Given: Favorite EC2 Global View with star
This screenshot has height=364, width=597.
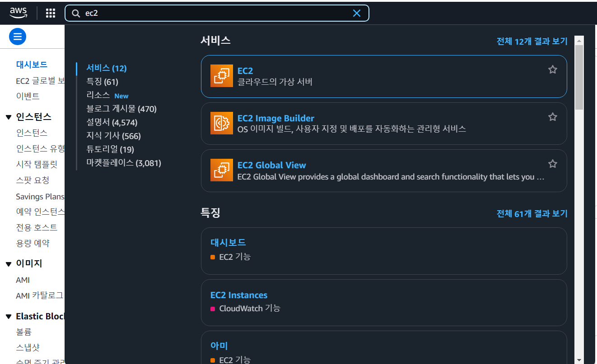Looking at the screenshot, I should tap(552, 164).
